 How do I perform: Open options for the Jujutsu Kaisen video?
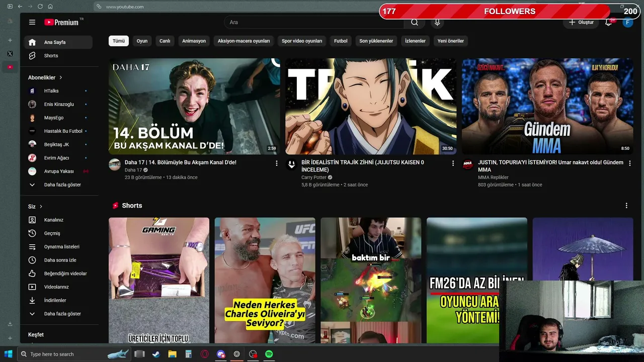[x=453, y=163]
